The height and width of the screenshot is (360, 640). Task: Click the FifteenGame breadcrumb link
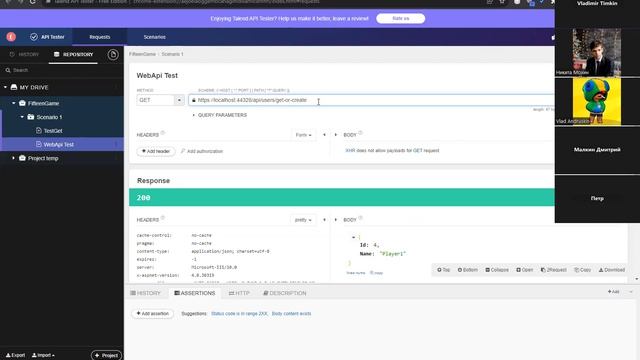[142, 54]
